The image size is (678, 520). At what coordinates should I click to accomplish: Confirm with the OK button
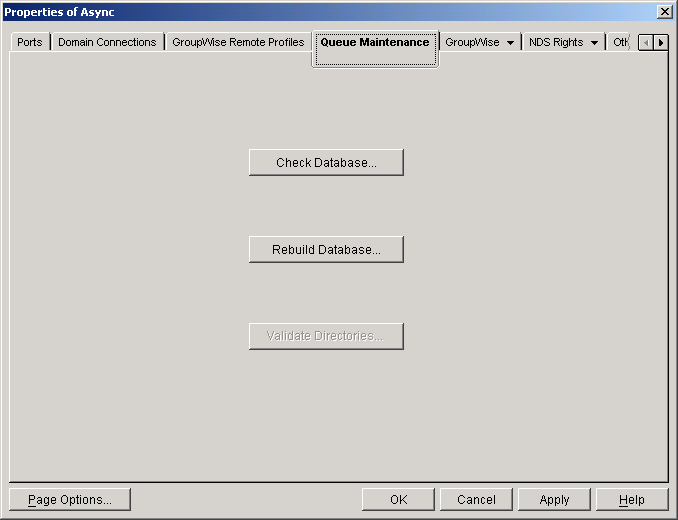398,500
